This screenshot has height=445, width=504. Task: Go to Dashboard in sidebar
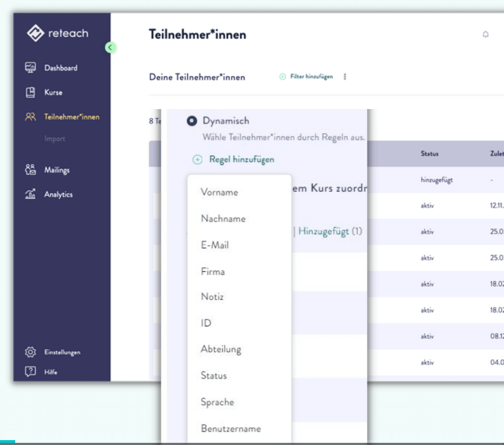click(61, 68)
